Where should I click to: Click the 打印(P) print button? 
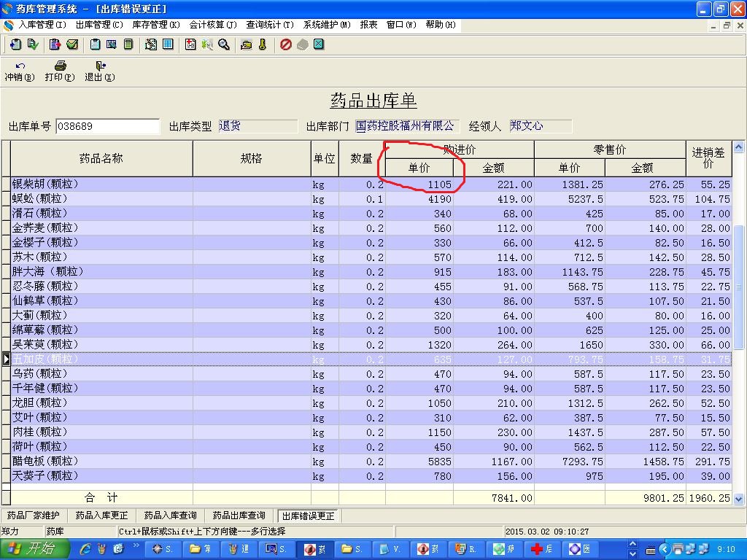pyautogui.click(x=60, y=71)
